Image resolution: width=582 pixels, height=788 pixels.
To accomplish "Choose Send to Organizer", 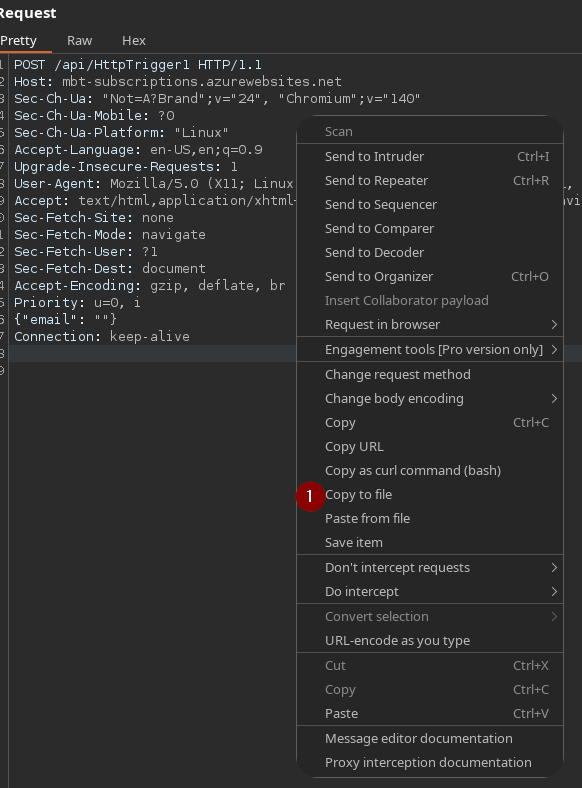I will pyautogui.click(x=430, y=276).
